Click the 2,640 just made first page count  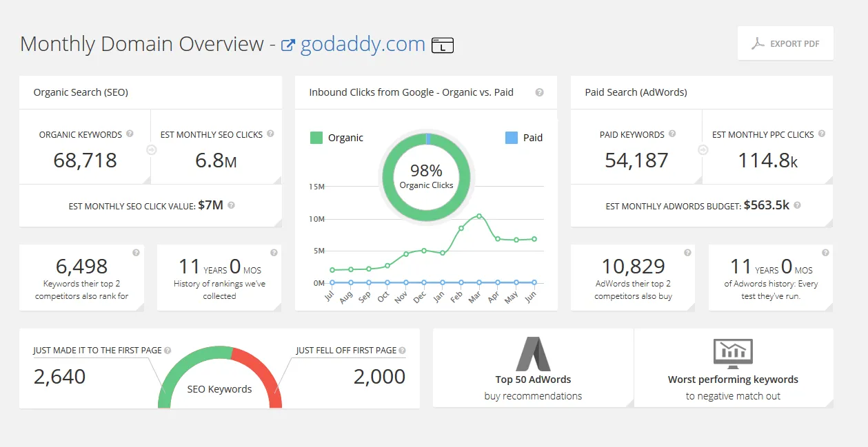(60, 377)
